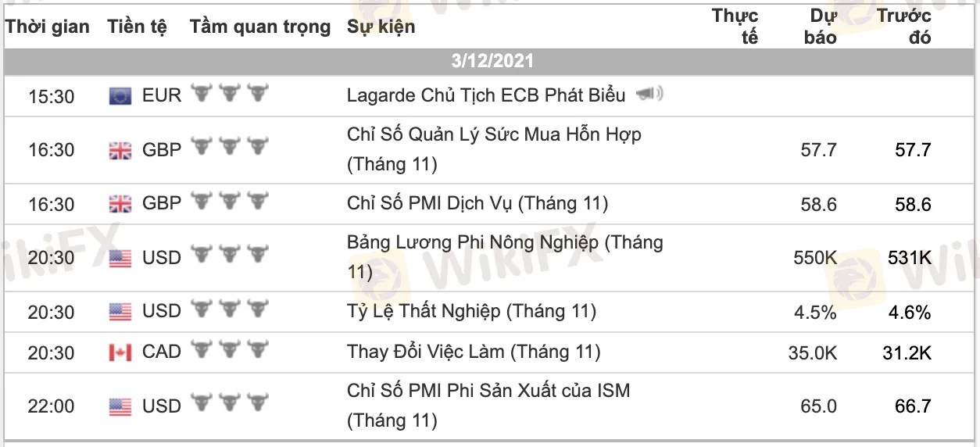The width and height of the screenshot is (980, 447).
Task: Click the EUR European Union flag icon
Action: point(120,96)
